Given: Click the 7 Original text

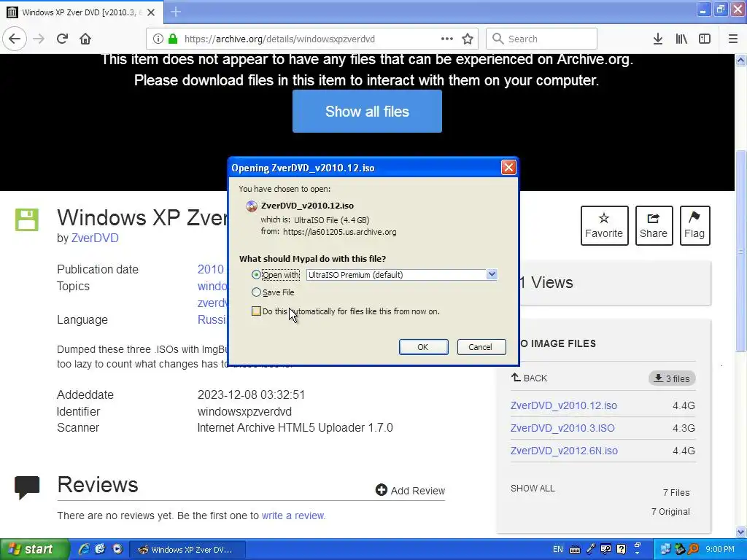Looking at the screenshot, I should (671, 512).
